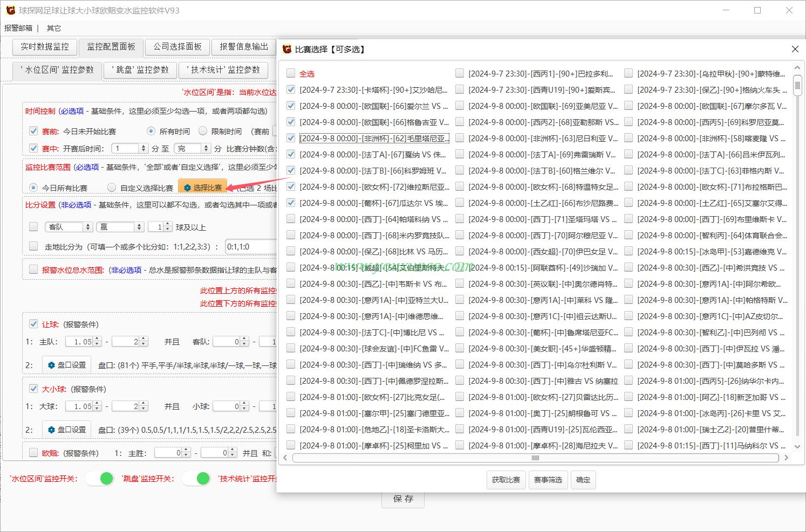The width and height of the screenshot is (806, 532).
Task: Select 自定义选择比赛 radio option
Action: (112, 188)
